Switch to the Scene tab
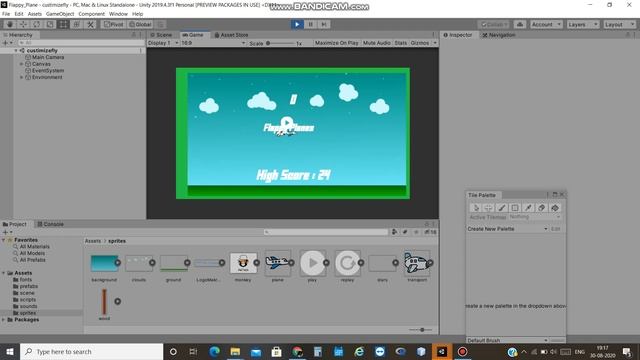The height and width of the screenshot is (360, 640). click(x=161, y=35)
